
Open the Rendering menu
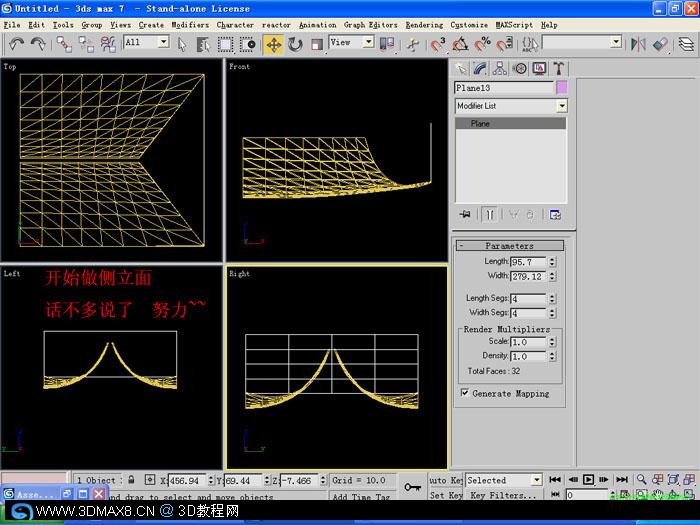click(x=424, y=25)
